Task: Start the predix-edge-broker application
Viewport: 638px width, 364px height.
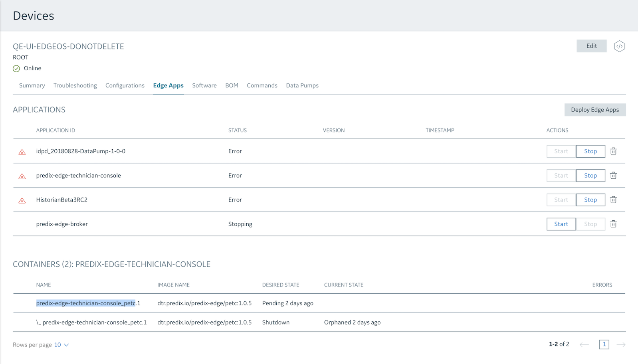Action: coord(561,224)
